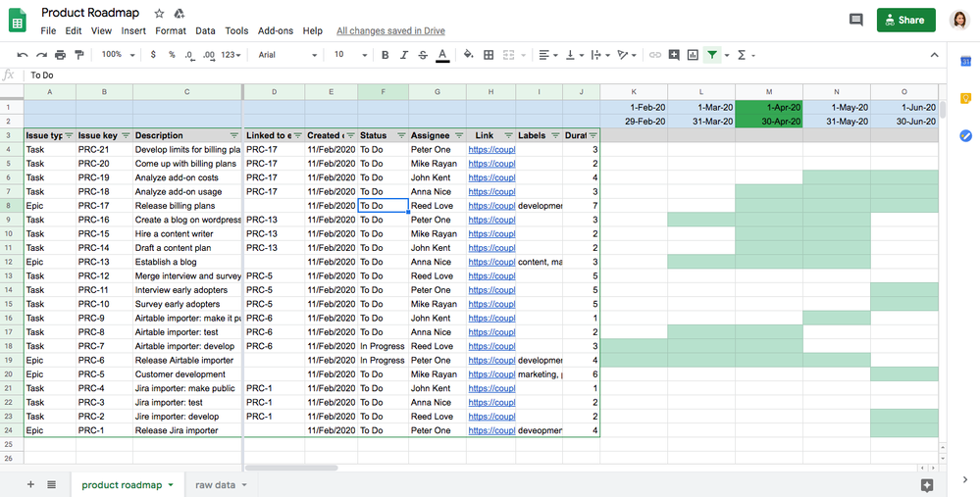
Task: Toggle italic text formatting
Action: (x=404, y=55)
